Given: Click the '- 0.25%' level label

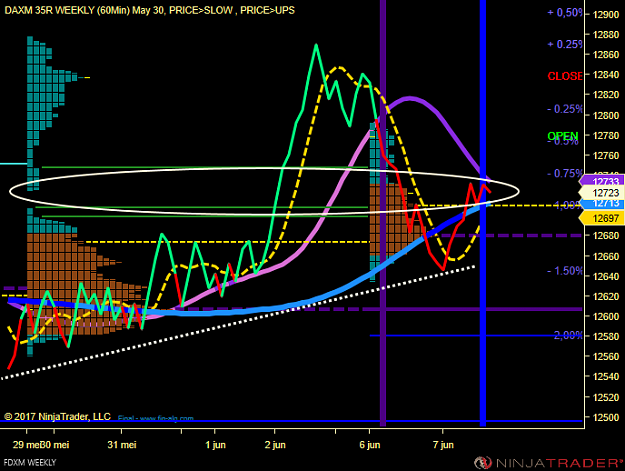Looking at the screenshot, I should (x=565, y=109).
